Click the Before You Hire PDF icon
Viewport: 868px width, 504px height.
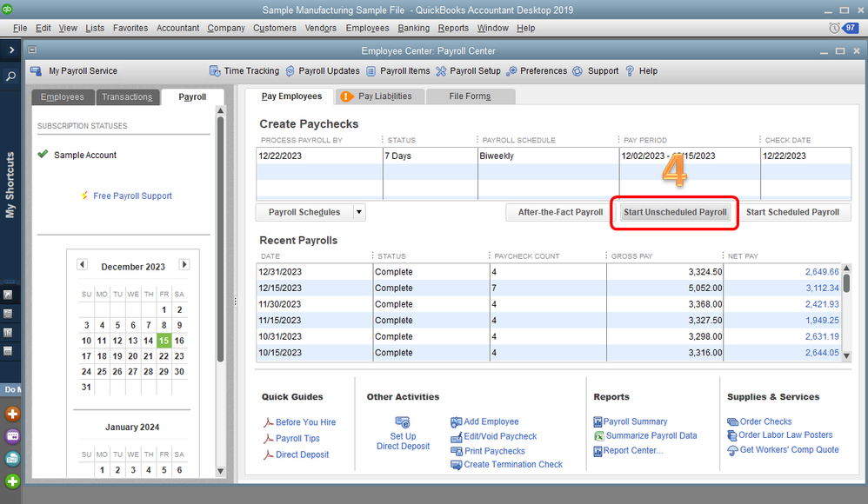point(269,422)
